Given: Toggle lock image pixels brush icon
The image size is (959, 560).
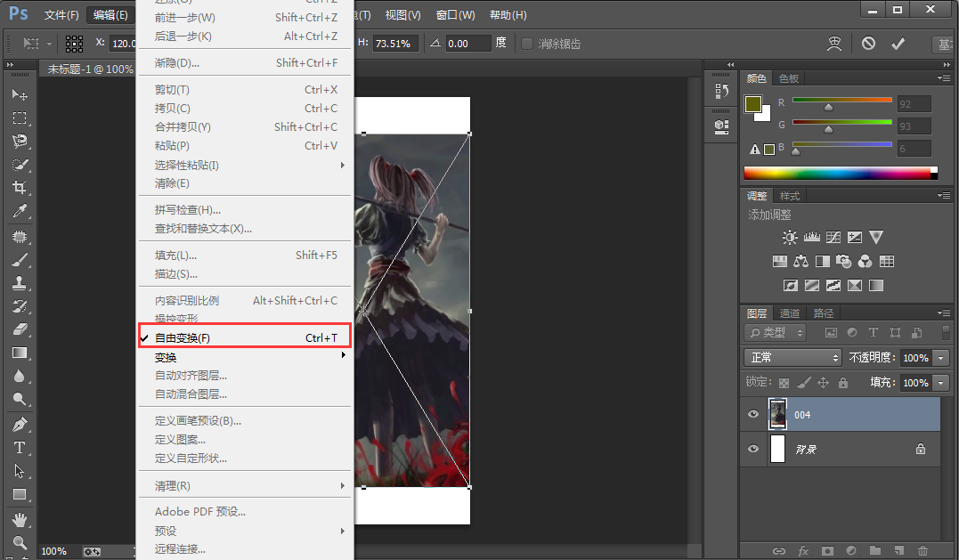Looking at the screenshot, I should coord(804,383).
